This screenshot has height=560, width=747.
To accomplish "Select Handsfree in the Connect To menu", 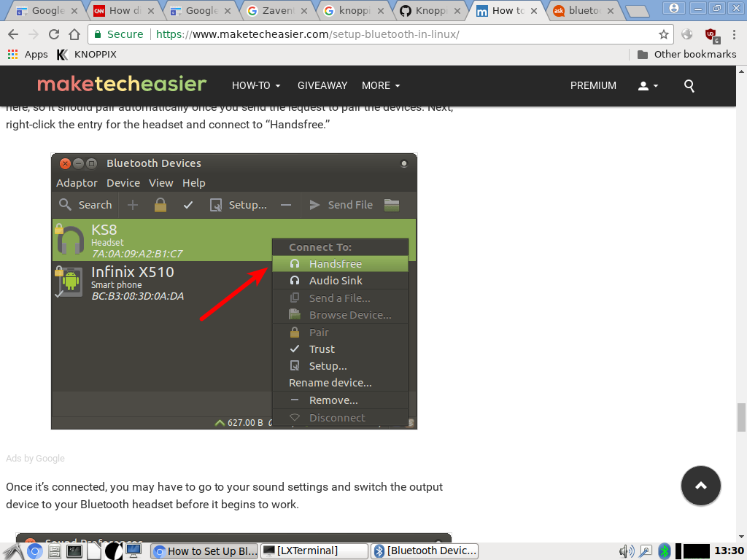I will click(x=336, y=263).
